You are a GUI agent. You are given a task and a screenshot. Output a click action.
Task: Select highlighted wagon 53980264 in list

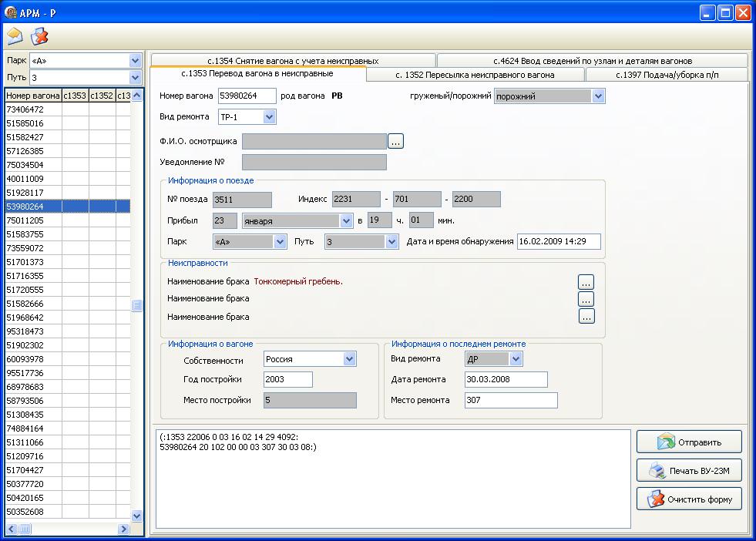pos(68,207)
